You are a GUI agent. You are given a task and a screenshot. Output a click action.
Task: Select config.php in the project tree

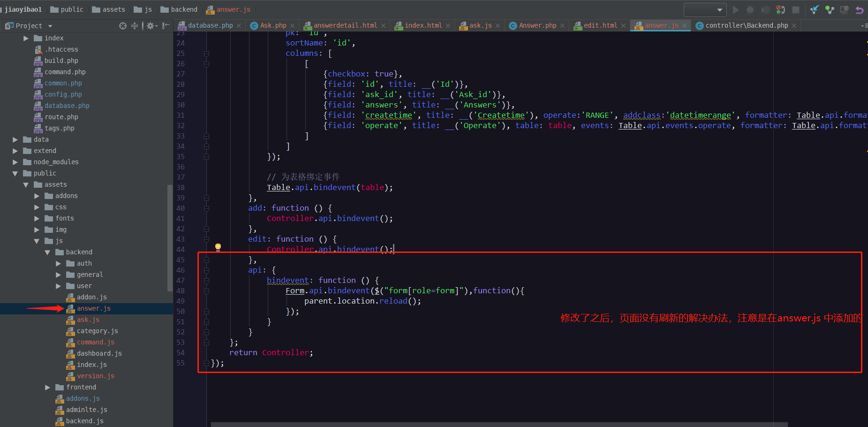point(63,94)
